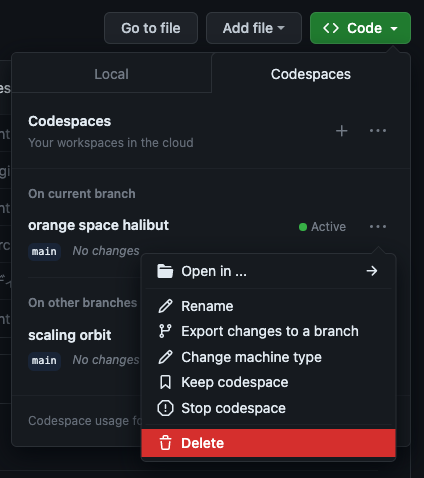The width and height of the screenshot is (424, 478).
Task: Select Delete from the context menu
Action: pos(268,443)
